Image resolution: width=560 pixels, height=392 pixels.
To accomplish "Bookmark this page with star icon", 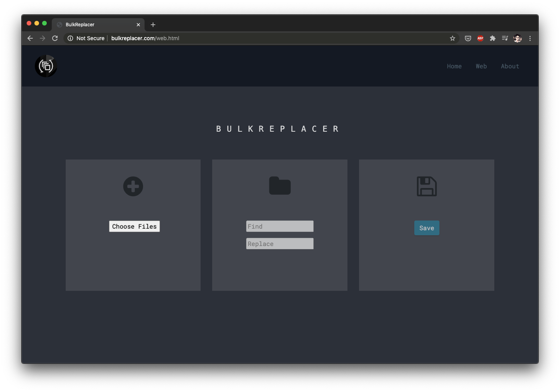I will pos(453,38).
